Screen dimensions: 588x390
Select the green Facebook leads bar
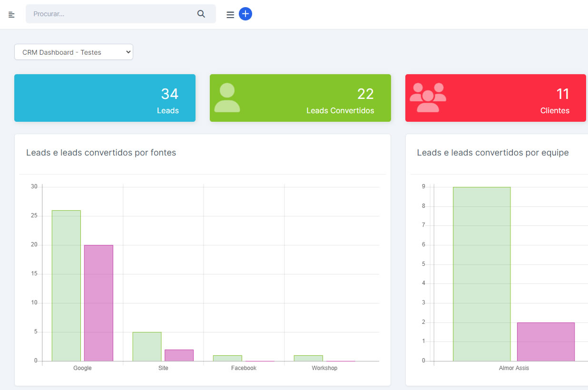[227, 358]
